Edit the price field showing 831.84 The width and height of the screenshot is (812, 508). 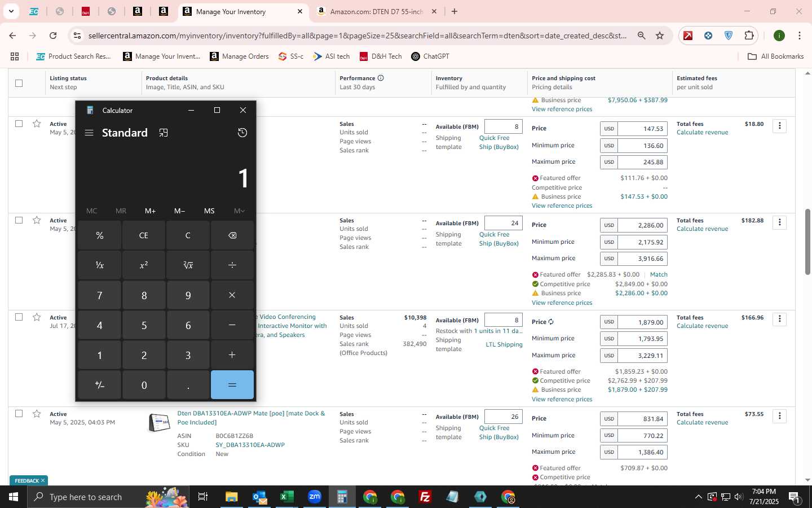[643, 419]
